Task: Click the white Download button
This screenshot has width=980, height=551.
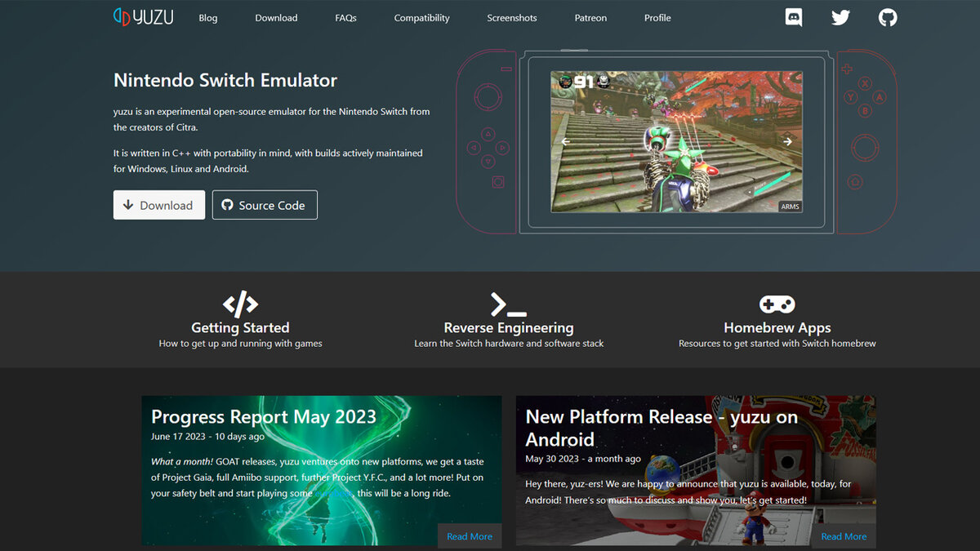Action: click(x=158, y=205)
